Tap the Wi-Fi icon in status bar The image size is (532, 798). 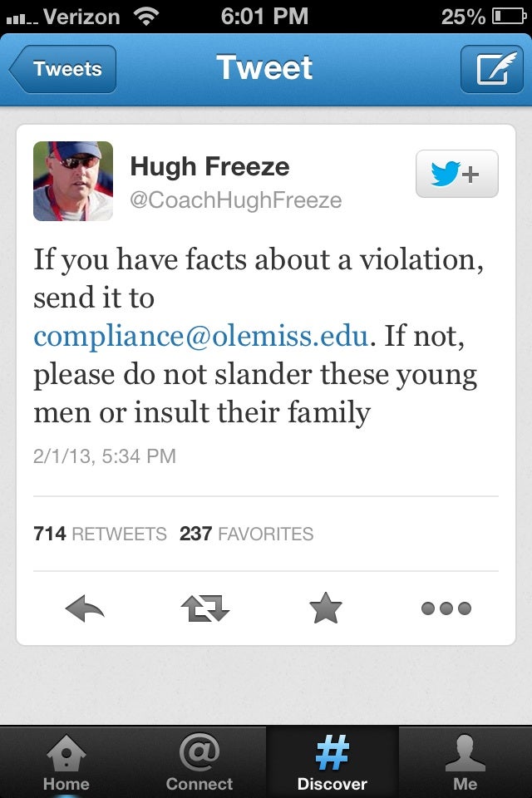coord(148,16)
